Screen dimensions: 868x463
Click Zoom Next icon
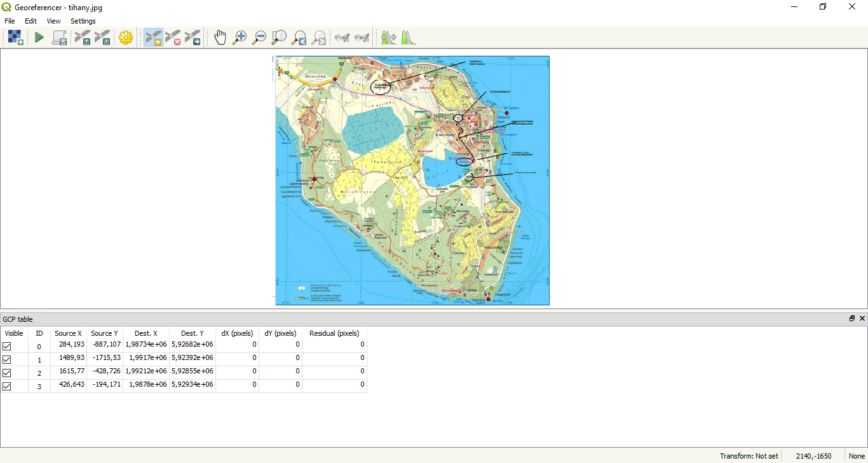[319, 38]
